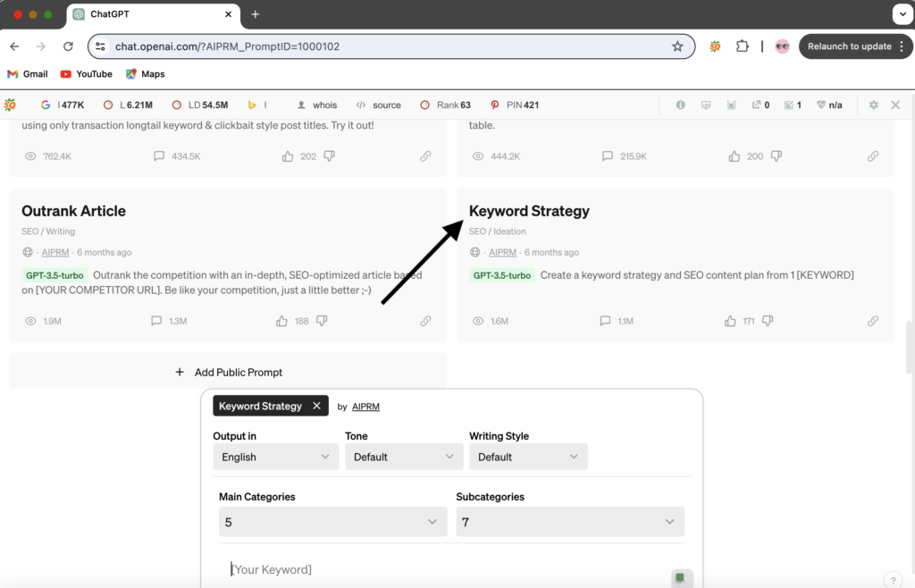915x588 pixels.
Task: Open the site information icon in address bar
Action: pos(100,46)
